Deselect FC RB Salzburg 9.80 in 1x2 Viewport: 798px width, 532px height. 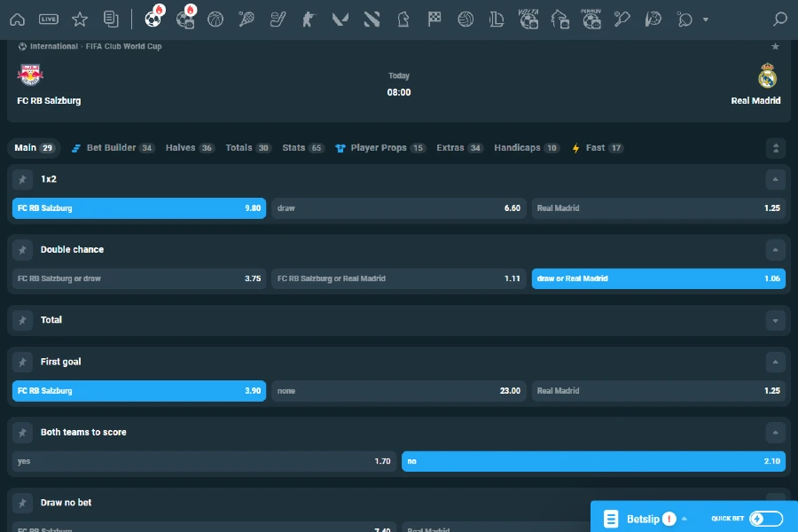click(x=139, y=208)
